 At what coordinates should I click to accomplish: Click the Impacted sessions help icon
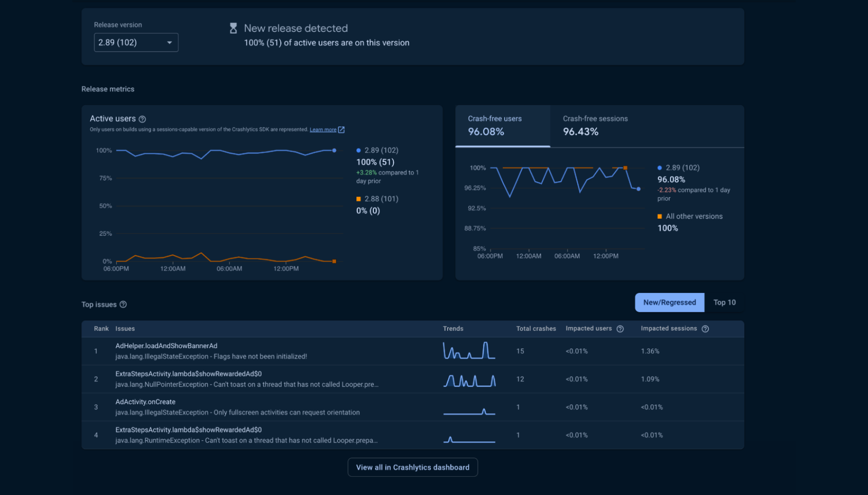(705, 329)
